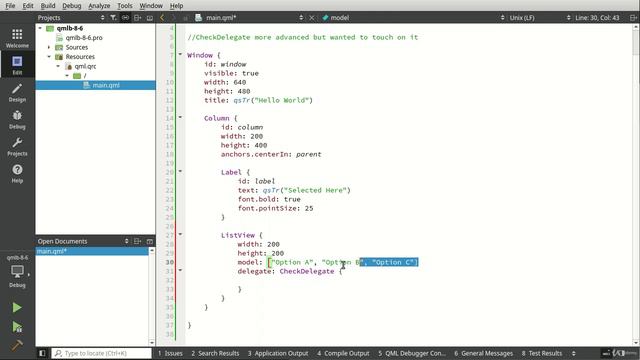Toggle the left sidebar visibility
The width and height of the screenshot is (640, 360).
tap(42, 353)
